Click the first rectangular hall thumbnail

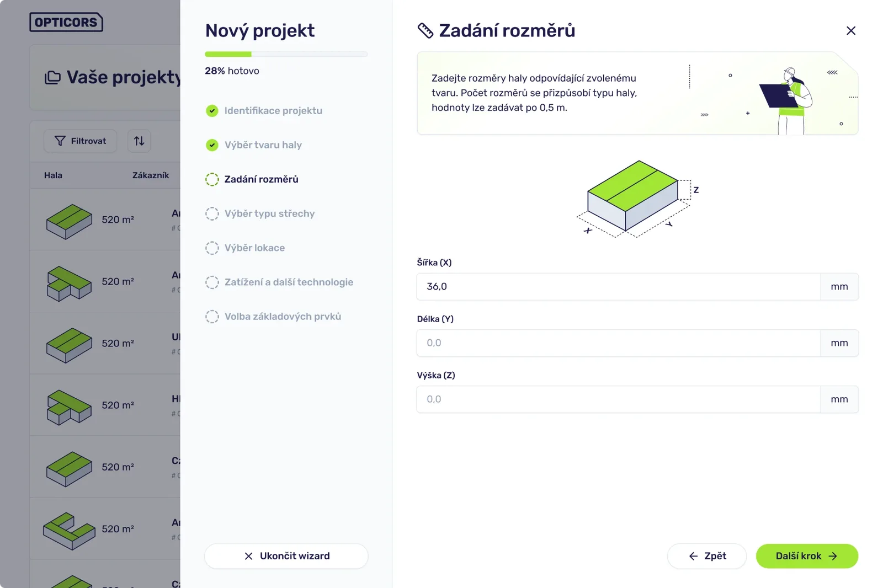[x=69, y=221]
